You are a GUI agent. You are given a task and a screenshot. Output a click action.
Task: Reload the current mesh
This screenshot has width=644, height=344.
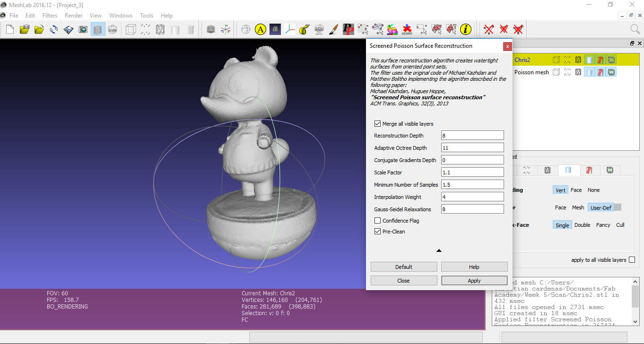54,29
